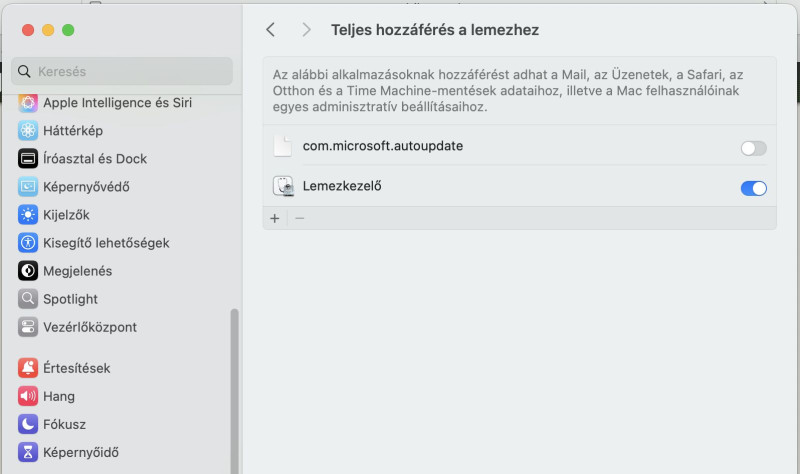
Task: Click the Képernyővédő icon
Action: [x=28, y=187]
